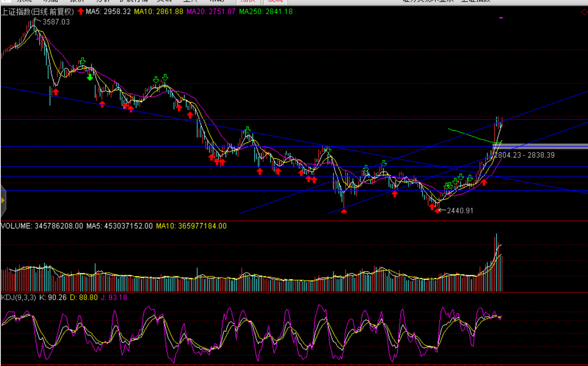
Task: Click the leftmost red up arrow signal
Action: coord(56,92)
